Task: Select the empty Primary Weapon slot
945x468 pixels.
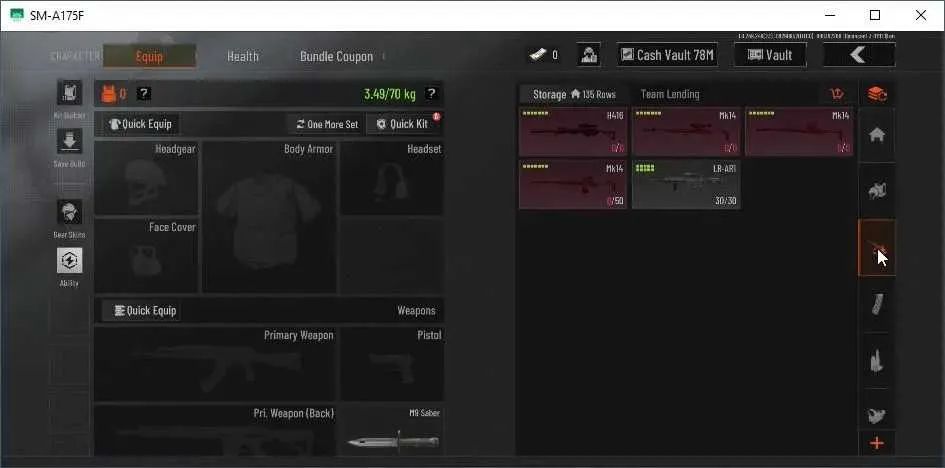Action: [x=215, y=364]
